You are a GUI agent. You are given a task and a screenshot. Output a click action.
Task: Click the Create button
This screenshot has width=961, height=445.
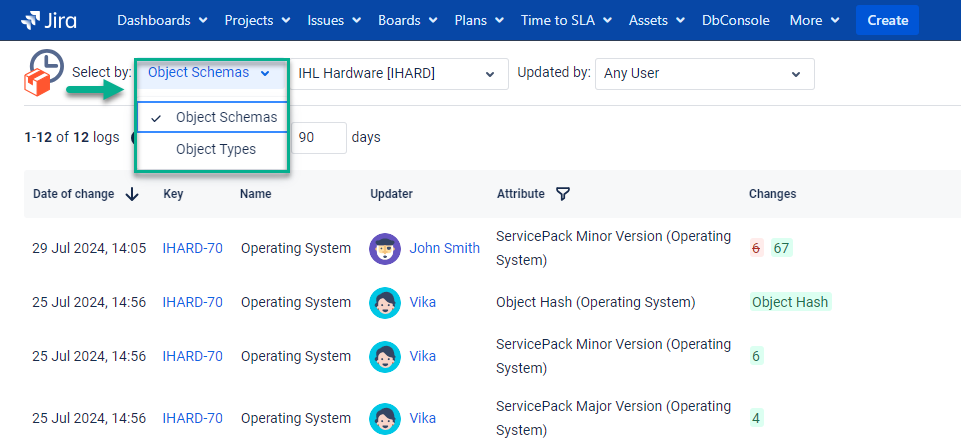click(x=887, y=20)
